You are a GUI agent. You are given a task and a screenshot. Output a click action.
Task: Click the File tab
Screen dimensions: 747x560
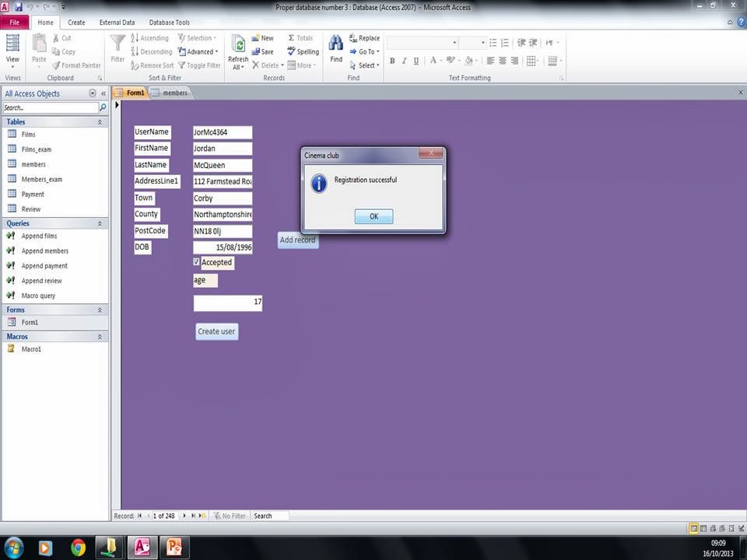14,23
